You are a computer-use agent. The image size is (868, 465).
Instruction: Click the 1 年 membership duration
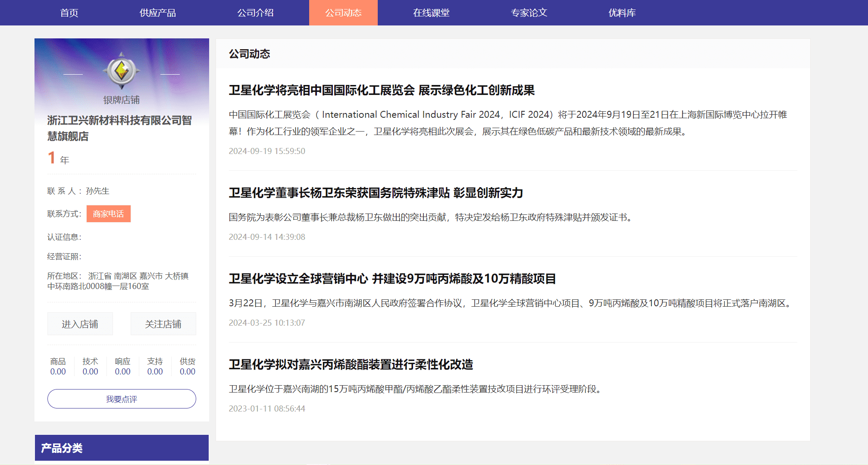pyautogui.click(x=58, y=158)
